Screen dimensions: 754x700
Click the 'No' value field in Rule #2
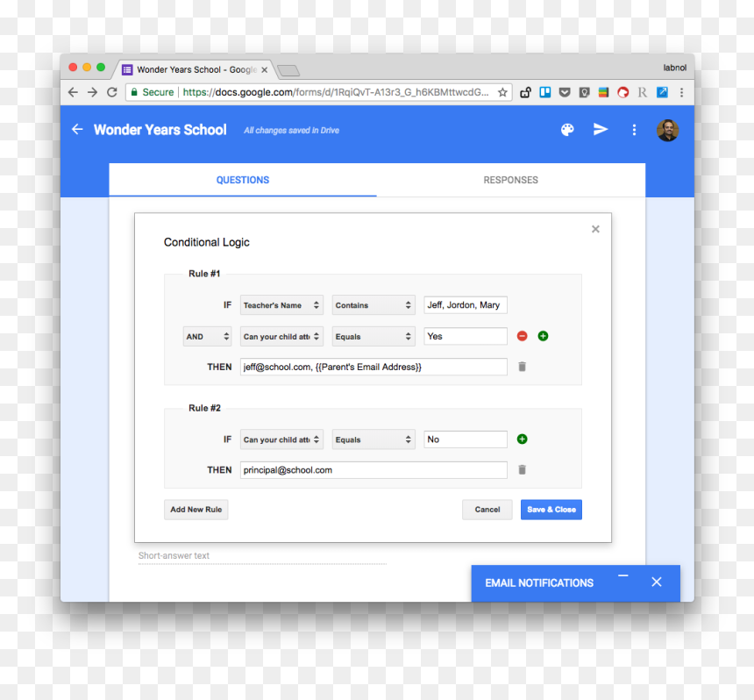pyautogui.click(x=466, y=439)
